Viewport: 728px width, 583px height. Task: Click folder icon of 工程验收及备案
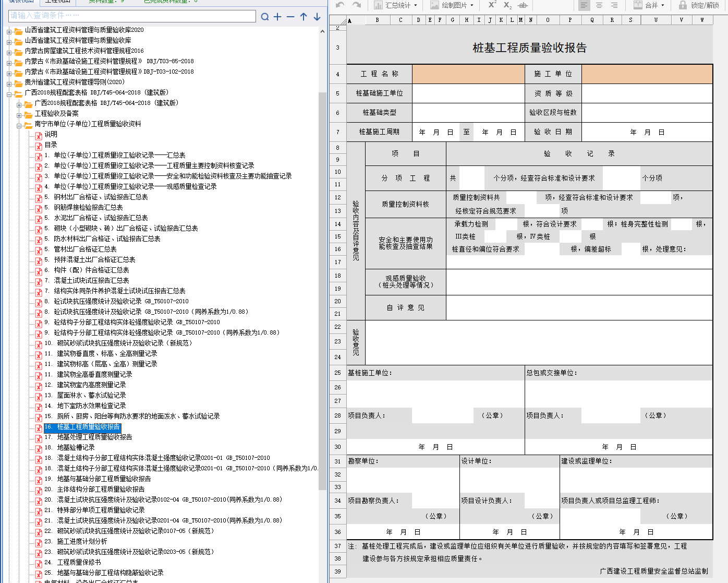tap(28, 114)
